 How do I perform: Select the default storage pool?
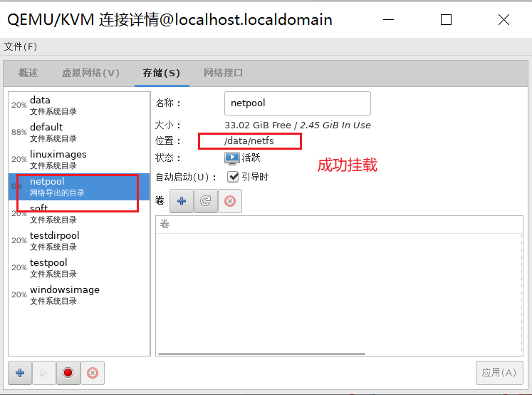79,133
